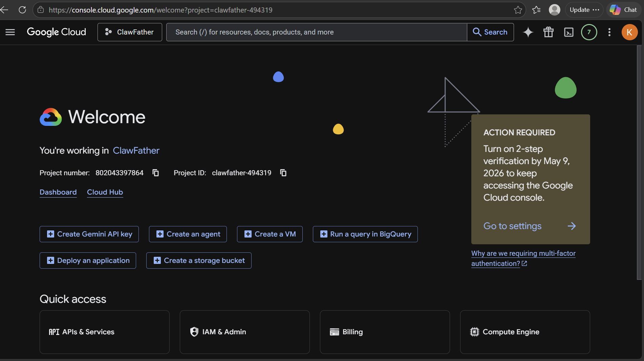Open notifications badge showing 7
Screen dimensions: 644x361
[x=589, y=32]
